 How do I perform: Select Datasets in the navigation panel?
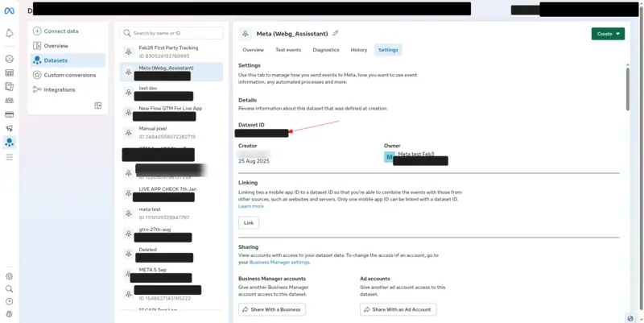pos(68,60)
